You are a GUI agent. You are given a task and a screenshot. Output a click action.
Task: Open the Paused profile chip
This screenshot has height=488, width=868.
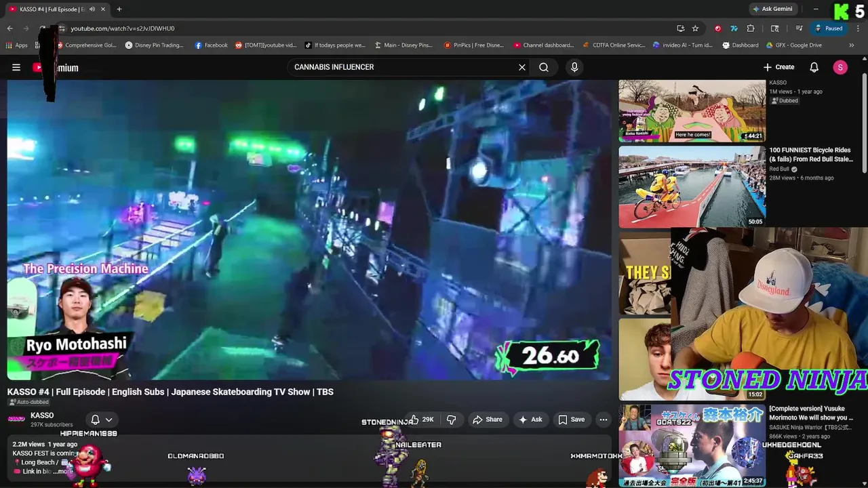coord(829,28)
